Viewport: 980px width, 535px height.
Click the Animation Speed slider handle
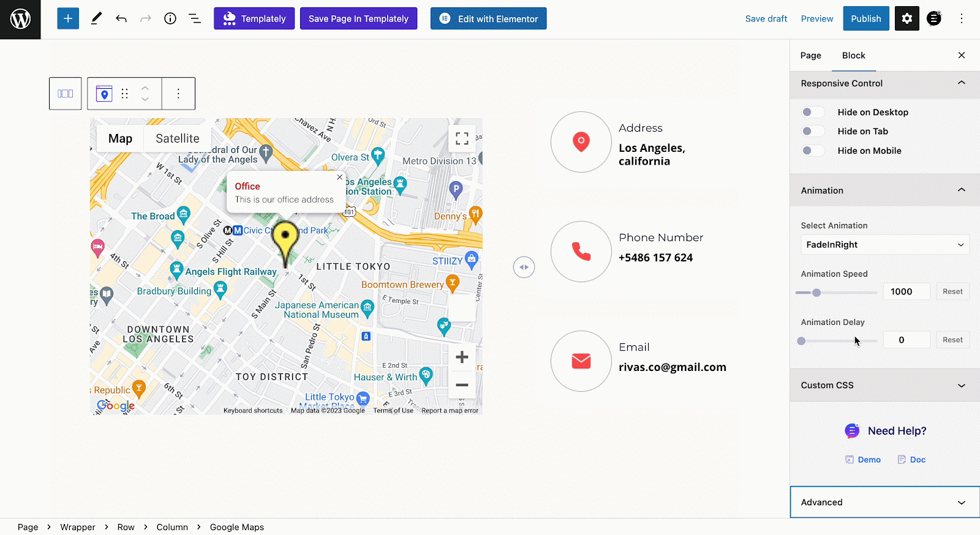click(816, 293)
